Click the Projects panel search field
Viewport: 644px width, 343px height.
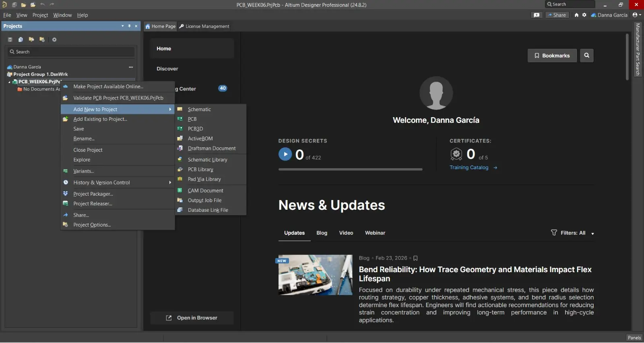(x=71, y=52)
